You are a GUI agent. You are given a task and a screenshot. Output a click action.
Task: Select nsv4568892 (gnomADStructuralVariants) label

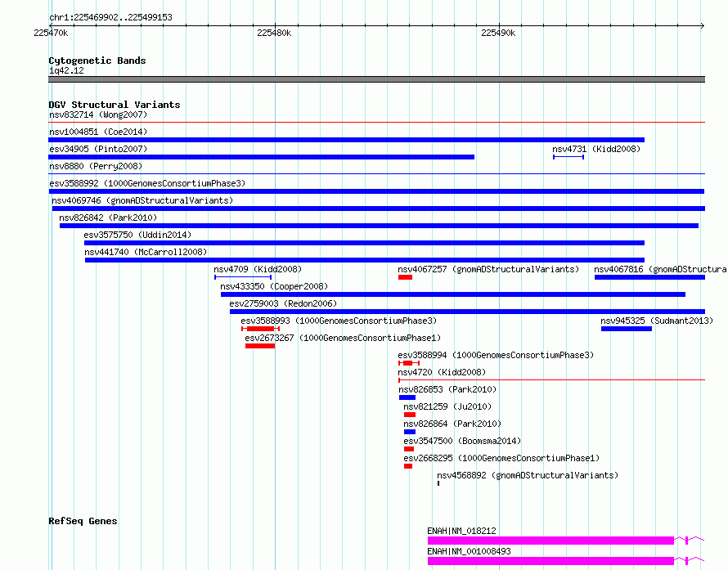click(528, 475)
